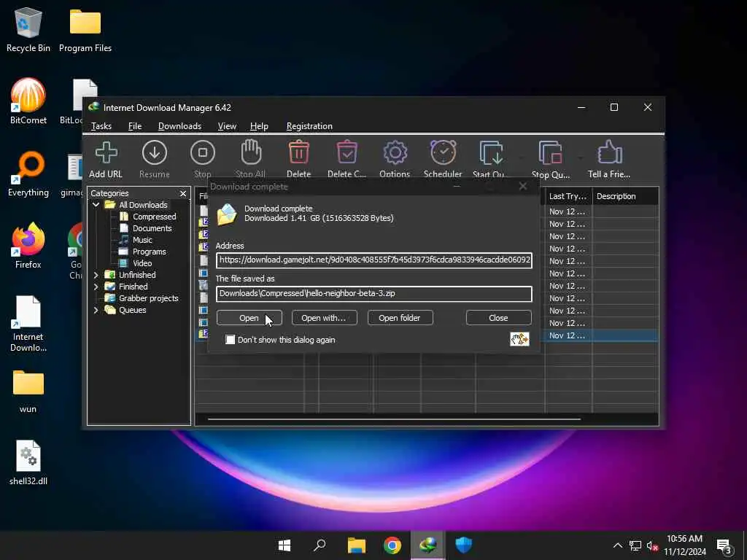Viewport: 747px width, 560px height.
Task: Click the Stop toolbar icon
Action: (203, 153)
